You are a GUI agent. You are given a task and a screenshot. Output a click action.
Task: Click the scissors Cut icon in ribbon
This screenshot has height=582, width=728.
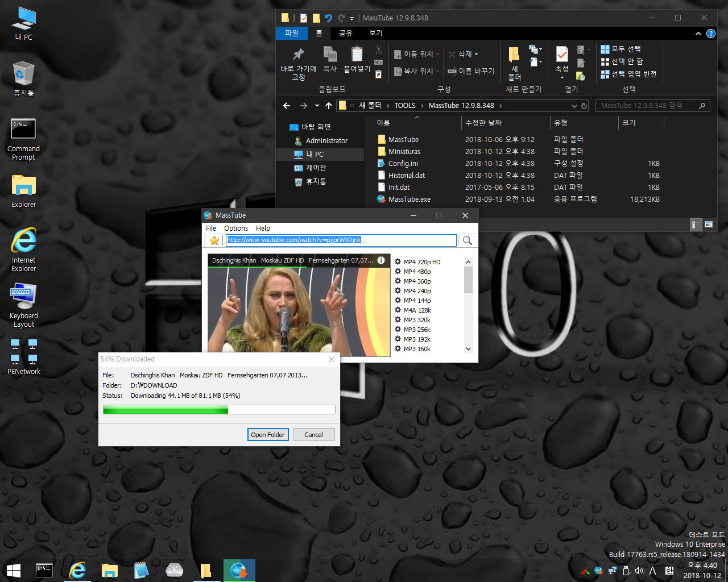(x=379, y=50)
